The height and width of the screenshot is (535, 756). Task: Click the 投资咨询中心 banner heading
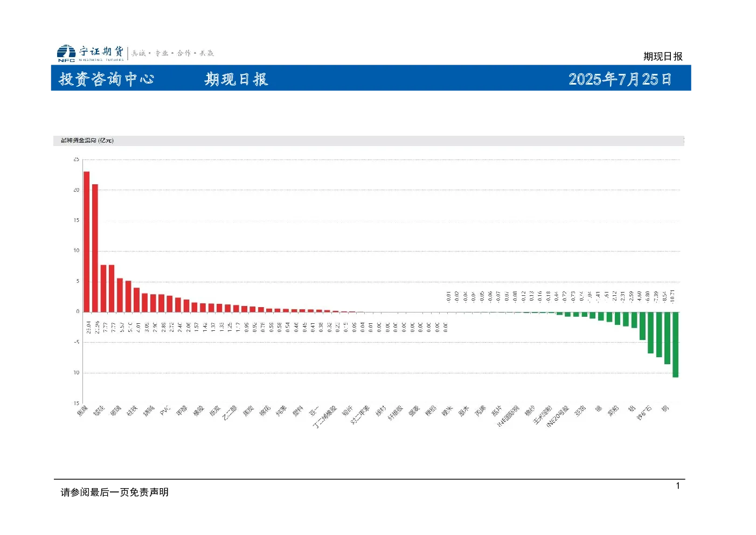click(x=106, y=79)
